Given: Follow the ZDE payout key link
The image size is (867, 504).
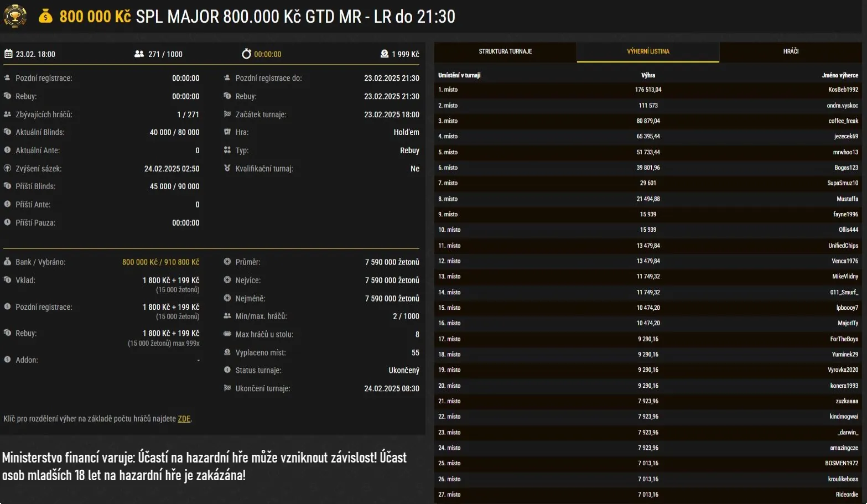Looking at the screenshot, I should [184, 419].
